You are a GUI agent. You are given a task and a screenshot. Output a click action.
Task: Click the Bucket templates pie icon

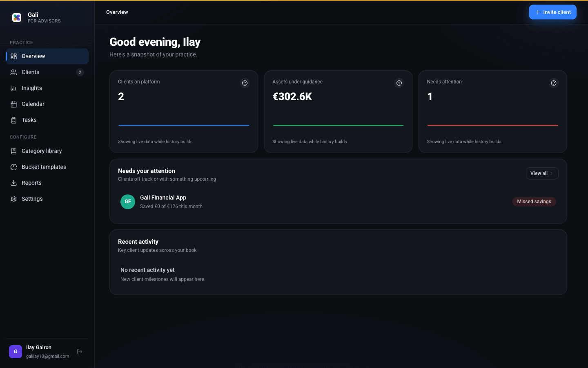[x=13, y=167]
